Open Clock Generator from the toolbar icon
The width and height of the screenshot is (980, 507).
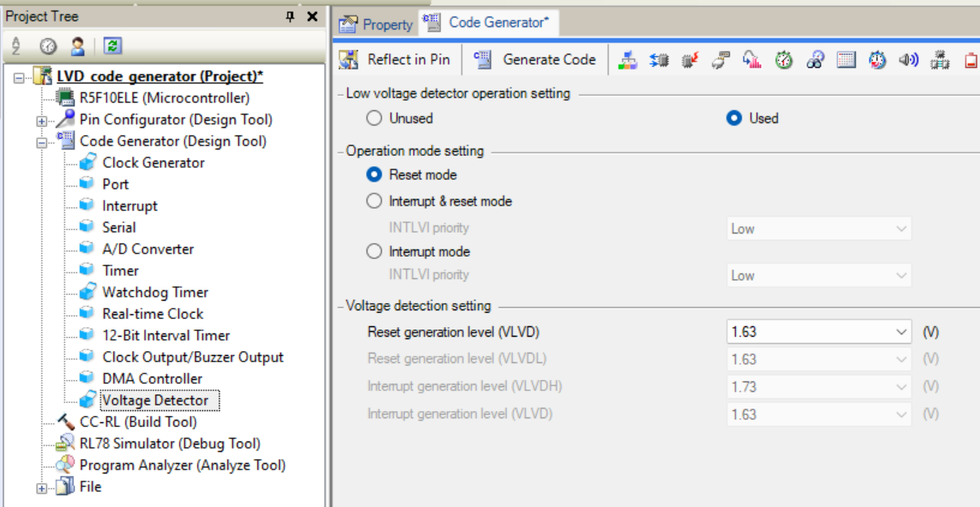[x=628, y=60]
